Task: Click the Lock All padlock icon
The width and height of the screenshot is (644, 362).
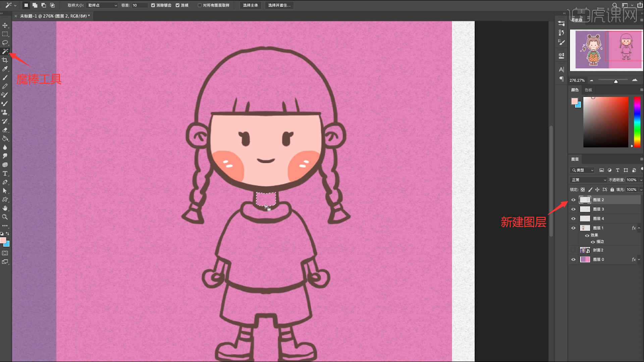Action: click(x=612, y=190)
